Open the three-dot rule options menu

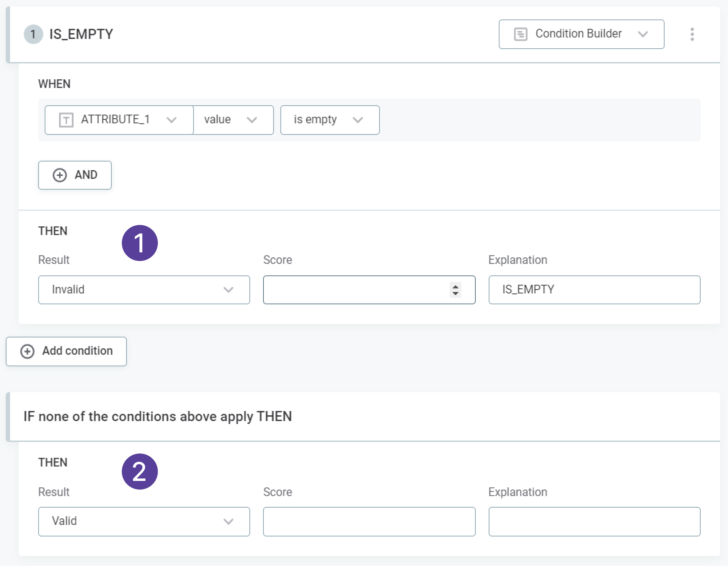tap(692, 34)
